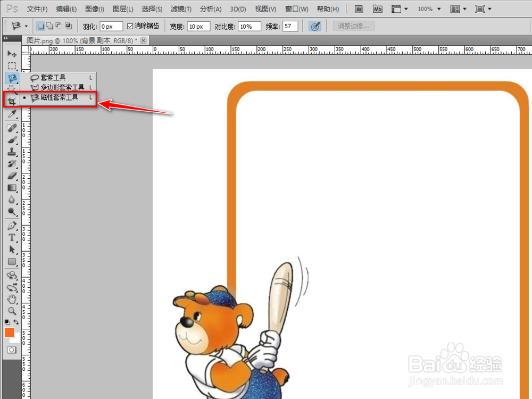This screenshot has width=532, height=399.
Task: Open the 分析(A) menu
Action: click(210, 9)
